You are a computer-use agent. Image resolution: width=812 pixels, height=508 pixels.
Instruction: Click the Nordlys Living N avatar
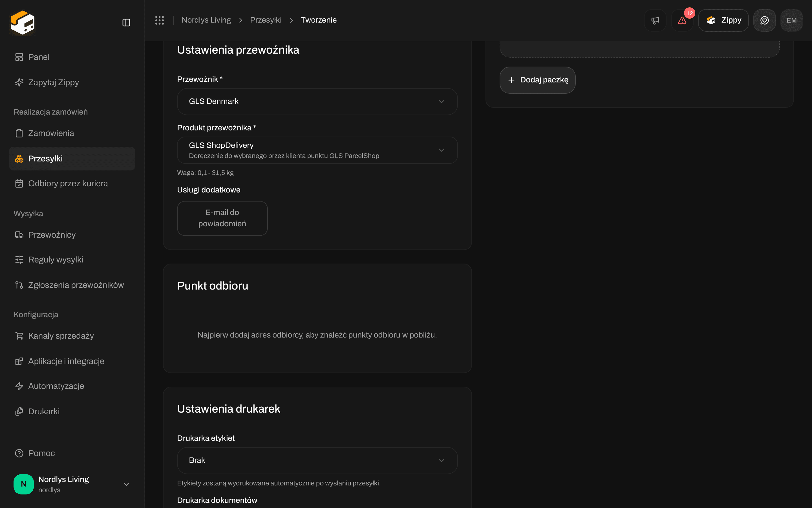[x=23, y=484]
